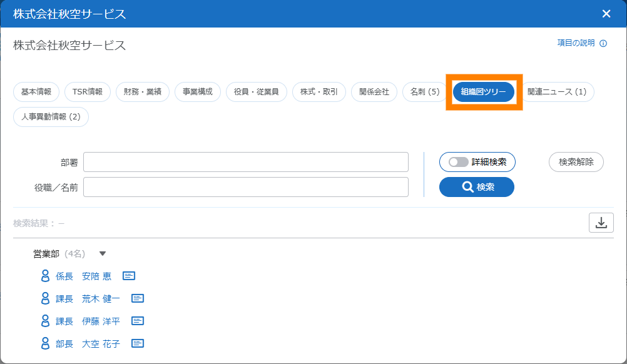Toggle the 詳細検索 switch
The width and height of the screenshot is (627, 364).
(459, 162)
